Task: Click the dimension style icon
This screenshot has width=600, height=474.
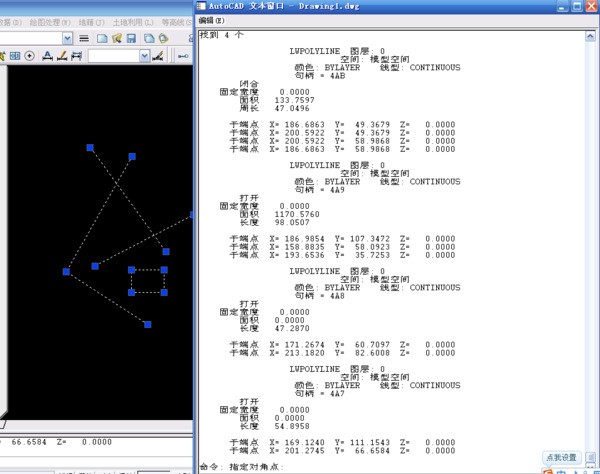Action: (74, 55)
